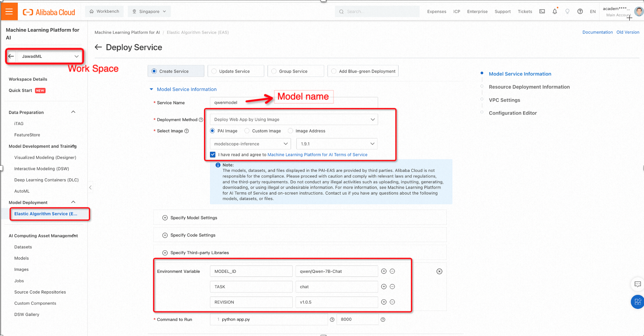Image resolution: width=644 pixels, height=336 pixels.
Task: Open the blue quick-access grid button
Action: tap(638, 302)
